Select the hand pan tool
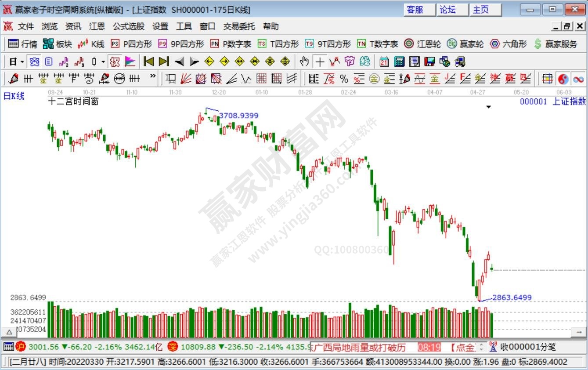The image size is (588, 370). coord(304,62)
